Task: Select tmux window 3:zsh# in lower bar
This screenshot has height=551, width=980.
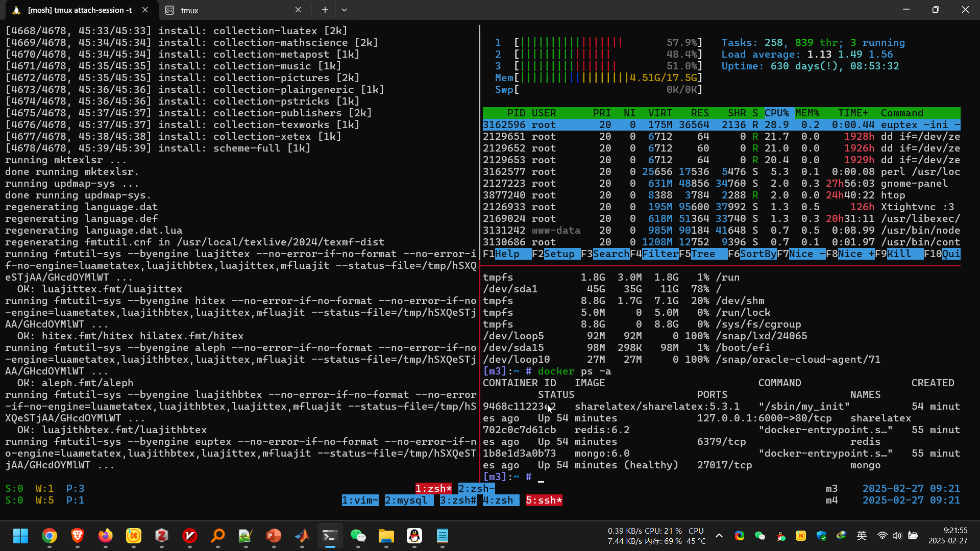Action: [458, 500]
